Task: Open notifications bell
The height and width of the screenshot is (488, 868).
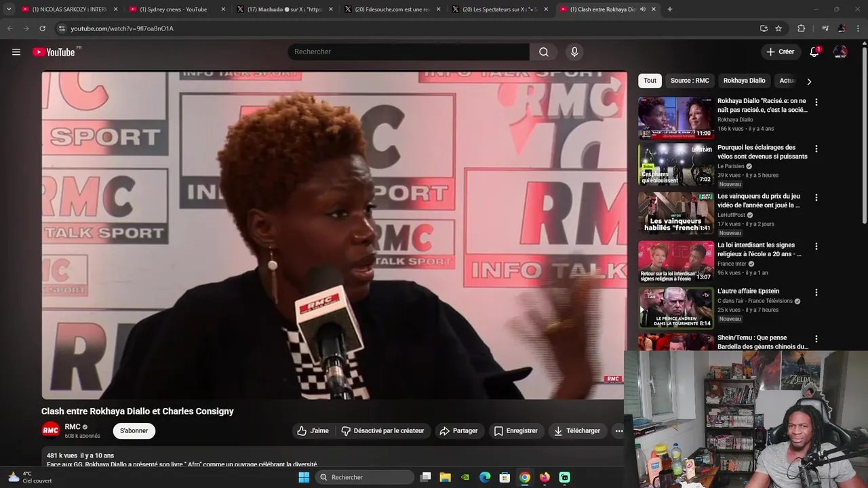Action: [x=814, y=52]
